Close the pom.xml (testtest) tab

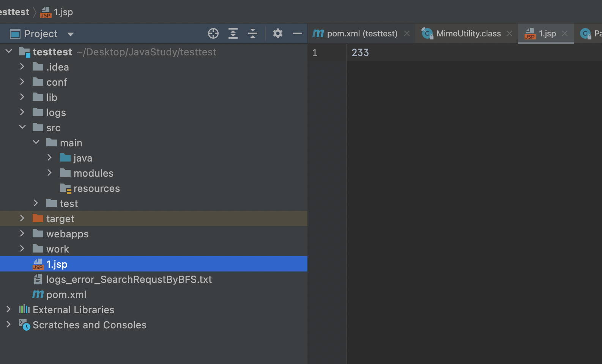point(407,33)
